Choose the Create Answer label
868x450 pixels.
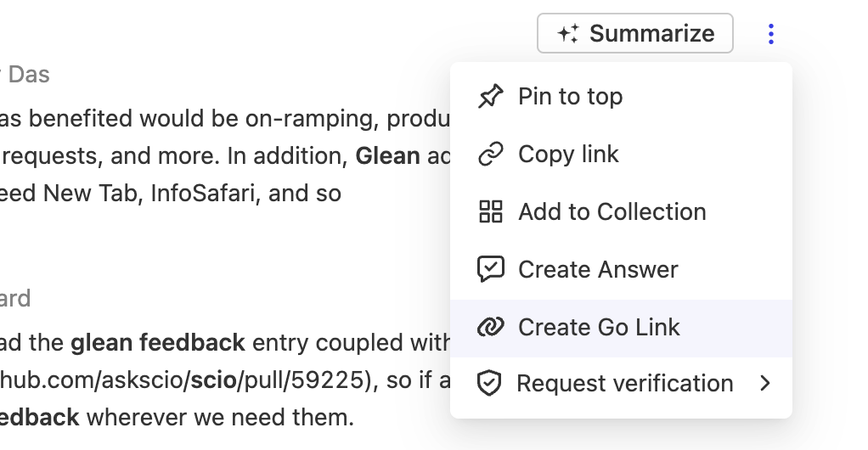point(598,269)
